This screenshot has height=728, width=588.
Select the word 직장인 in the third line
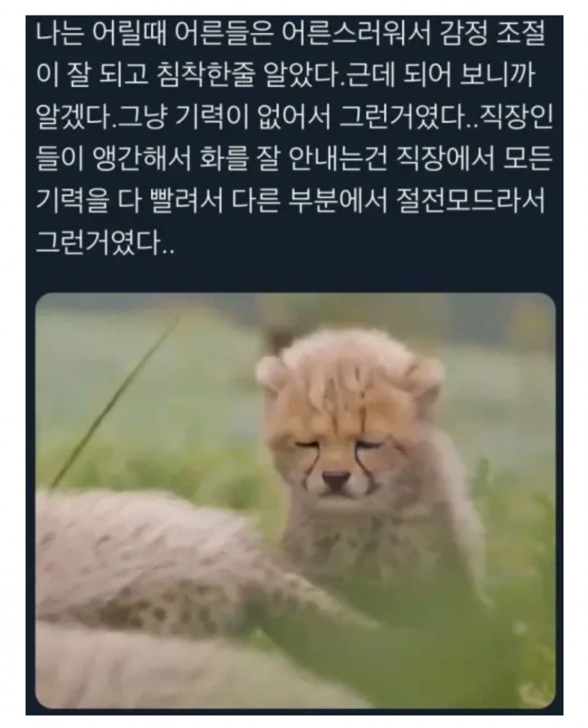coord(516,118)
